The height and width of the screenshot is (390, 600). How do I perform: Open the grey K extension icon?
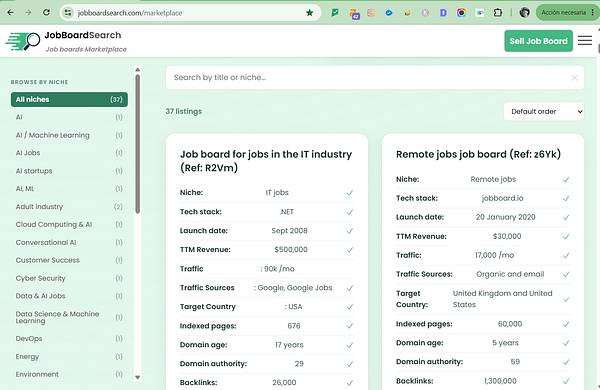(x=425, y=13)
